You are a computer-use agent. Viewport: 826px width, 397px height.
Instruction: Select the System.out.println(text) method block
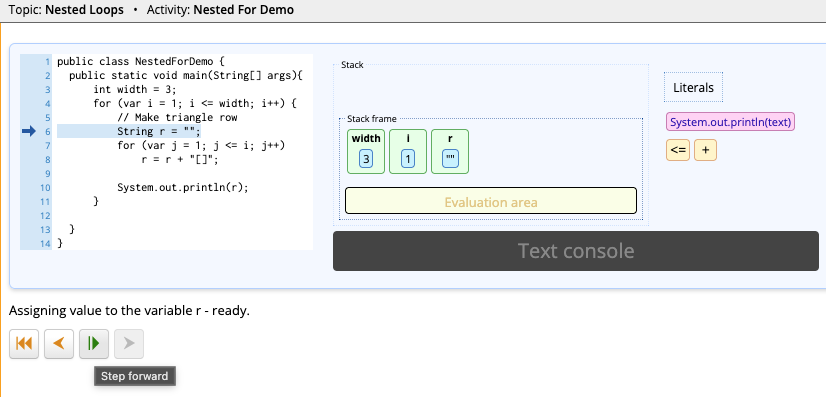pyautogui.click(x=730, y=122)
